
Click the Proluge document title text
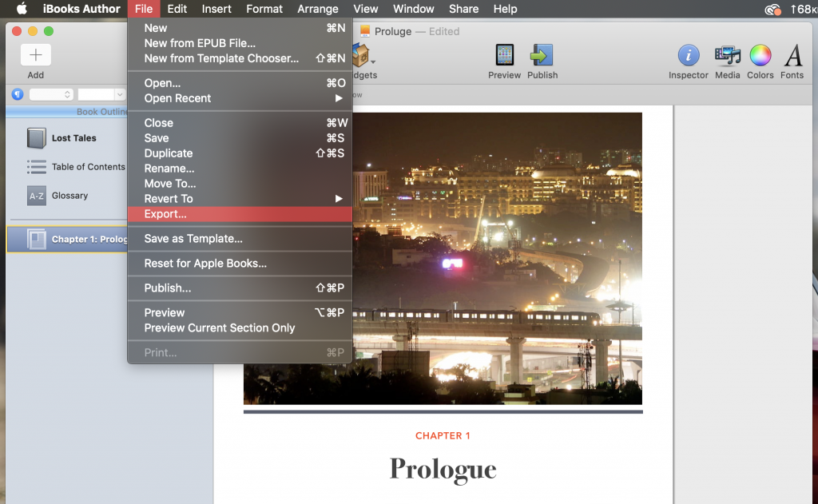tap(393, 31)
